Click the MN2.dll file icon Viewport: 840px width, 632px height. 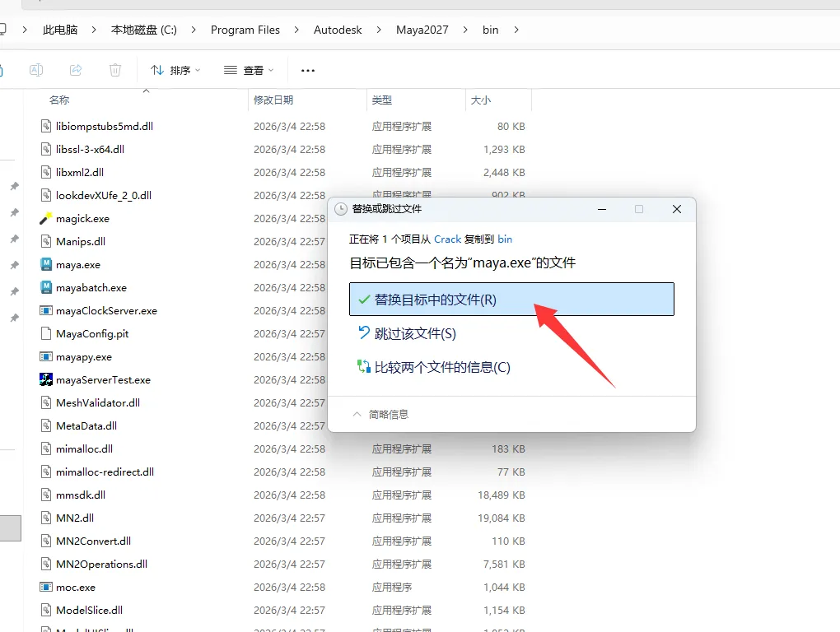(x=46, y=518)
